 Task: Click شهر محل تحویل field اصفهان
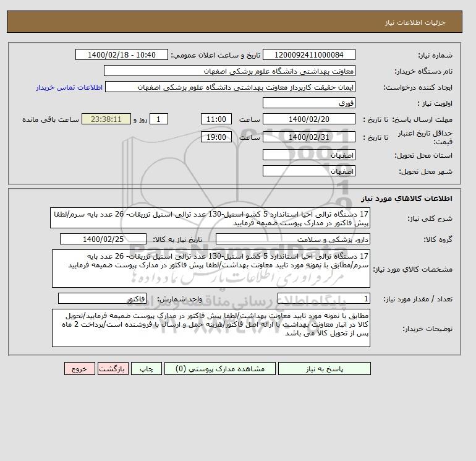[308, 171]
